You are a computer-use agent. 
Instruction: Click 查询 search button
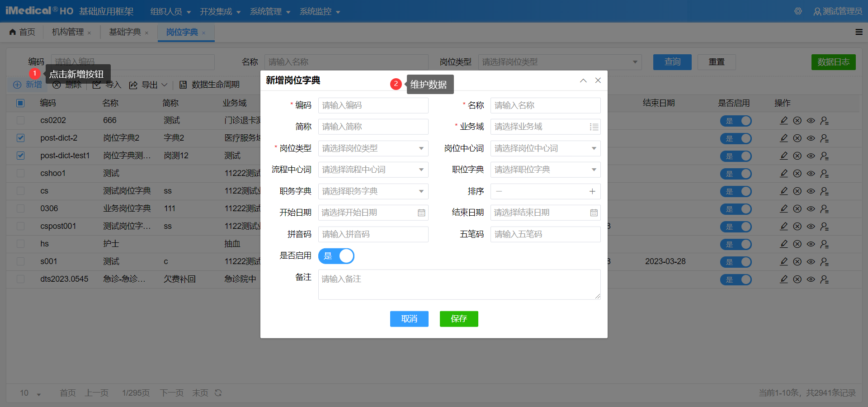(x=672, y=62)
